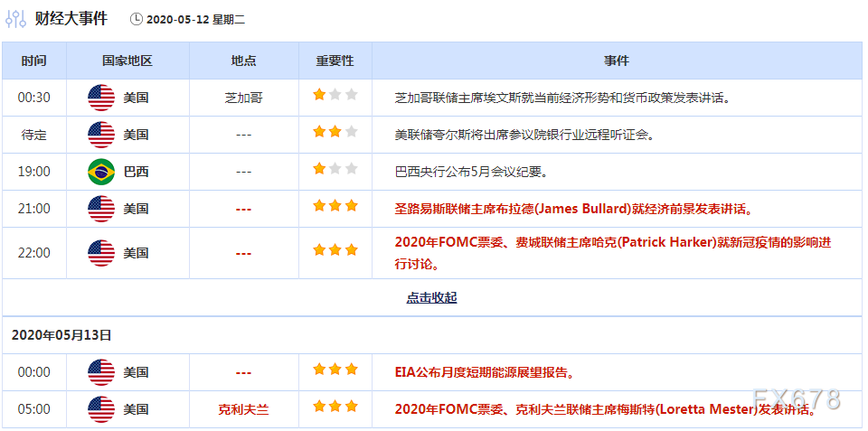Collapse the list via 点击收起 link
Viewport: 868px width, 431px height.
(432, 297)
